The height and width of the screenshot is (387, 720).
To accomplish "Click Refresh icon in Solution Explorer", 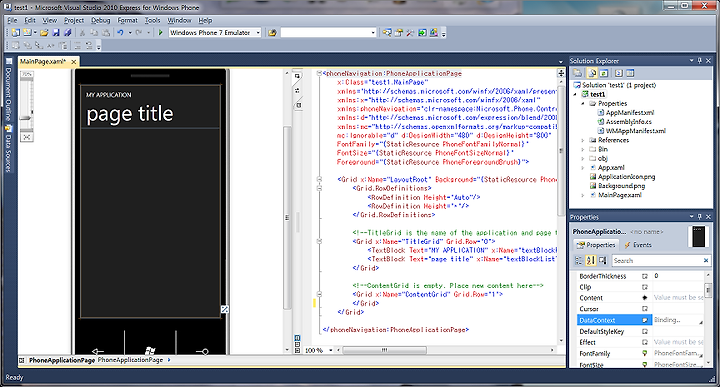I will [604, 73].
